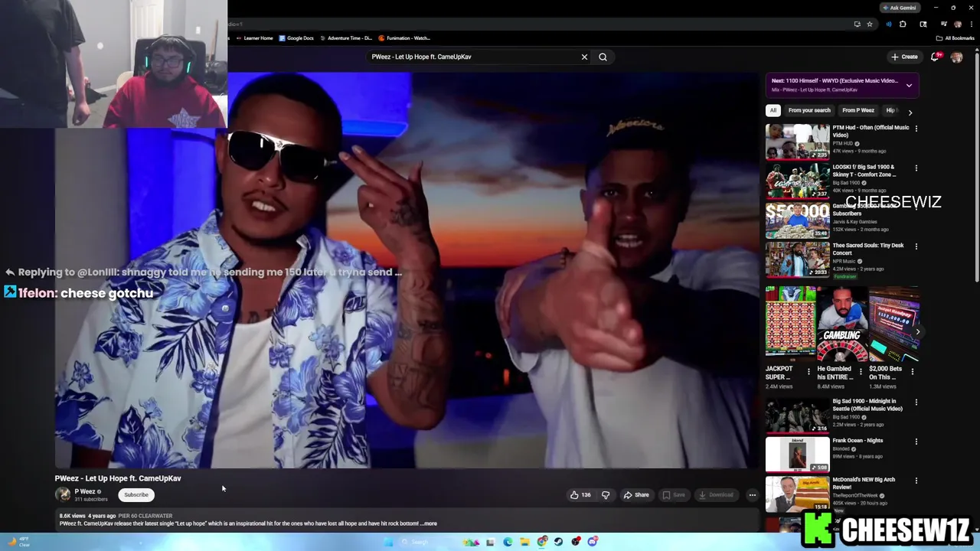Image resolution: width=980 pixels, height=551 pixels.
Task: Open options for PTM Hud - Often video
Action: click(x=916, y=129)
